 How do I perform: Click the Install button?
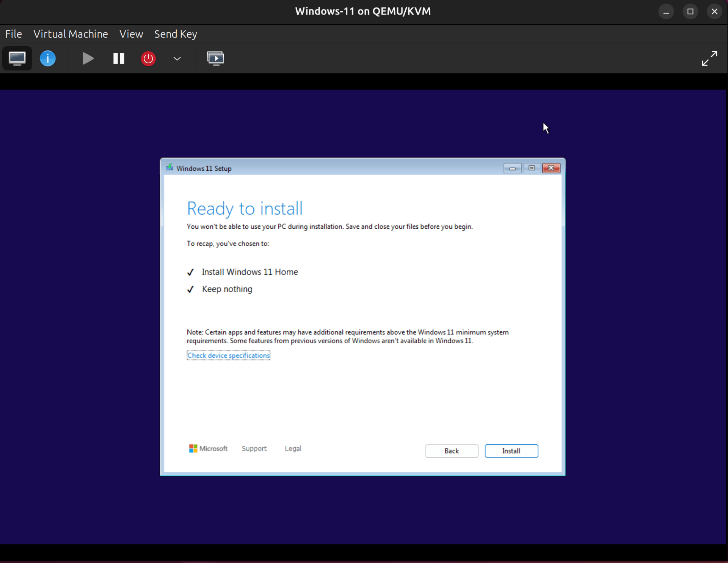pyautogui.click(x=511, y=451)
